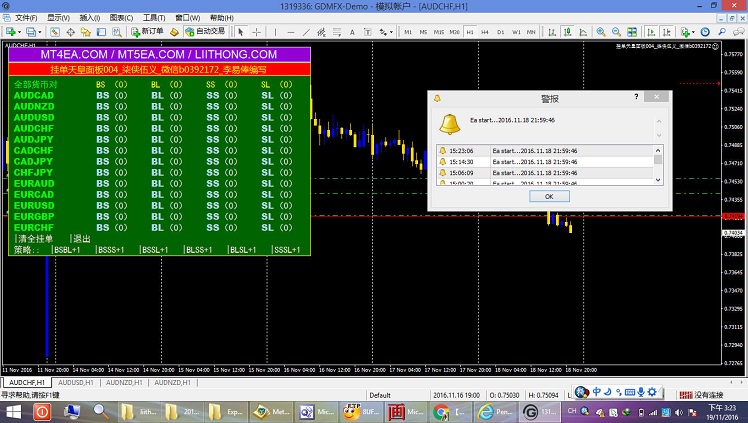Screen dimensions: 748x423
Task: Expand the new chart dropdown arrow
Action: coord(19,32)
